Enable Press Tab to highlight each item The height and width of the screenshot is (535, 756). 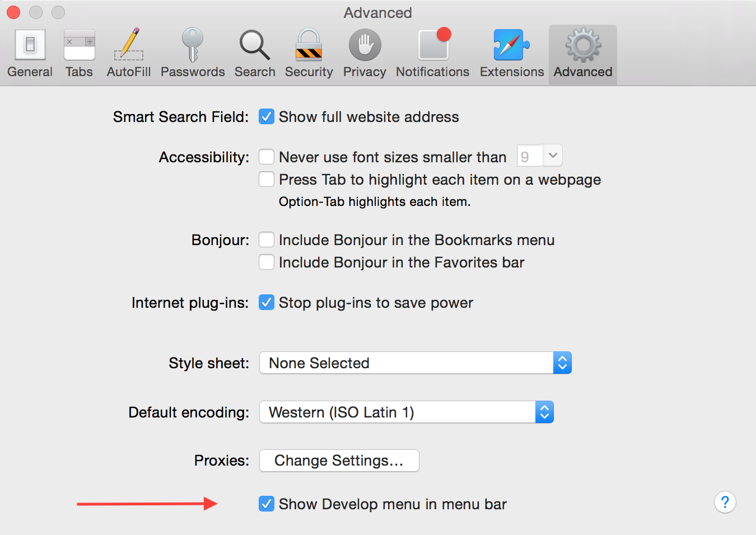point(267,179)
